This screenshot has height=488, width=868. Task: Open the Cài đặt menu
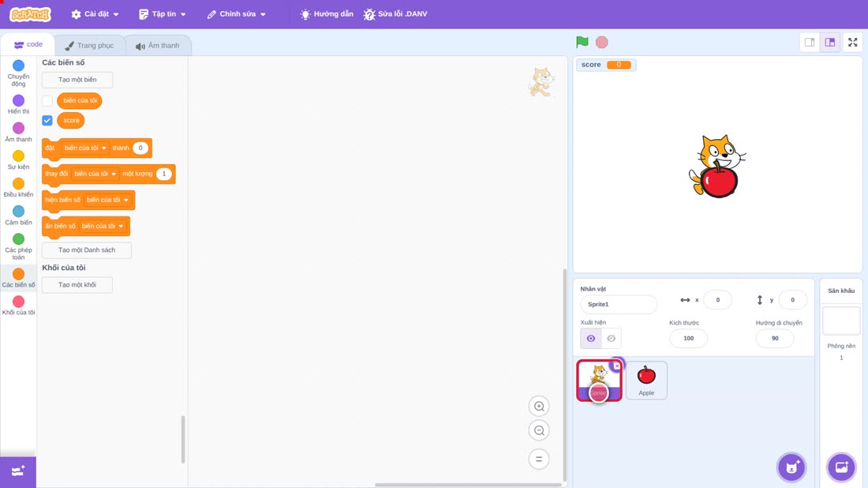(95, 14)
